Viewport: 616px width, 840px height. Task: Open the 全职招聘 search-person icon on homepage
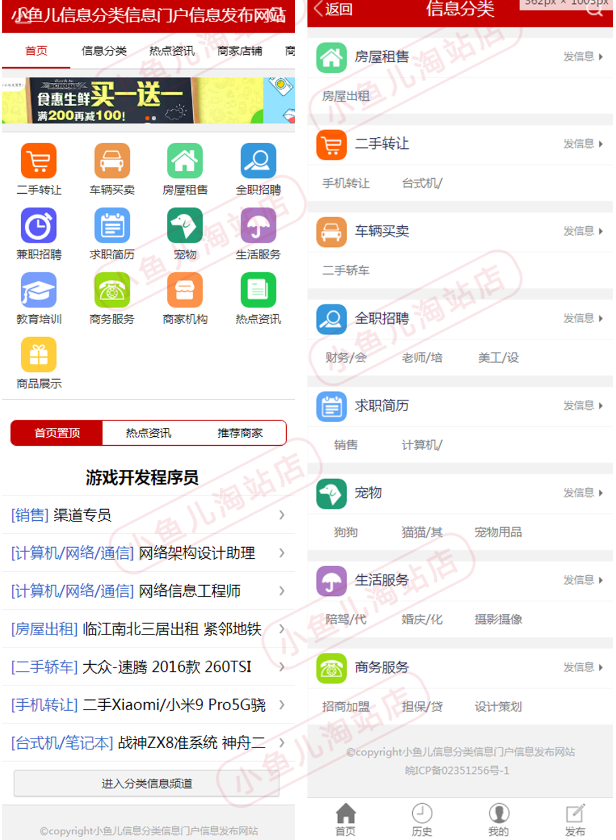(x=258, y=161)
